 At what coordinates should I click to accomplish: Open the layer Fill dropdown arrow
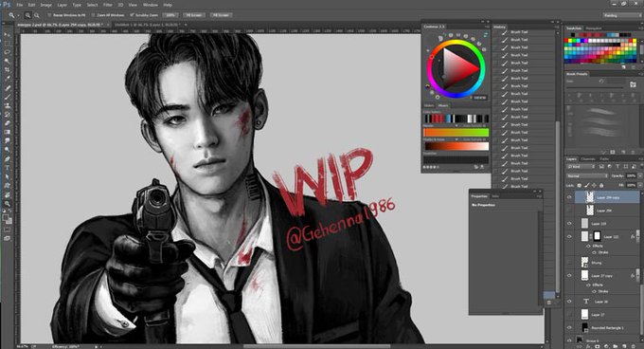point(640,185)
